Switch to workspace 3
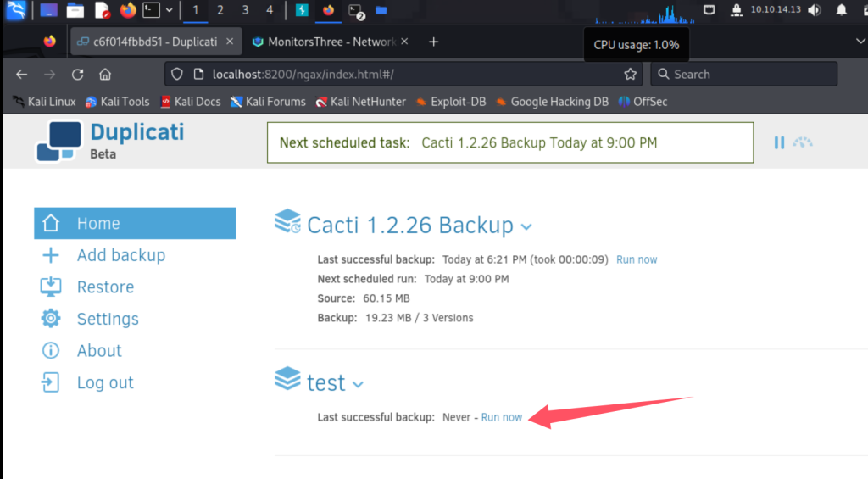The height and width of the screenshot is (479, 868). pyautogui.click(x=245, y=10)
